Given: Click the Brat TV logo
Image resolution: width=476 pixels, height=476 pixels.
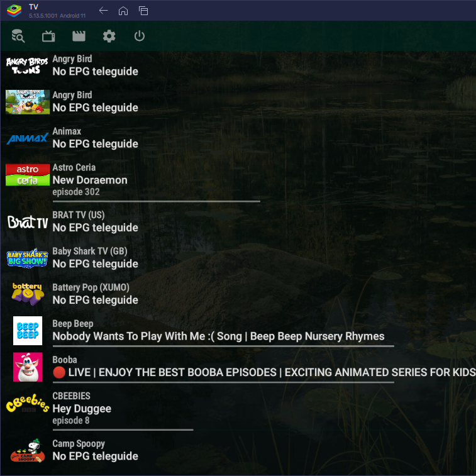Looking at the screenshot, I should [27, 222].
